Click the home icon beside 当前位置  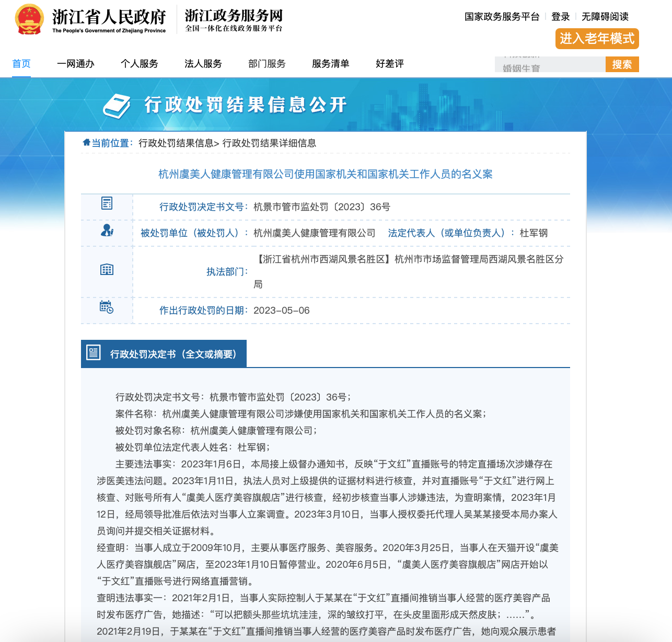coord(87,142)
